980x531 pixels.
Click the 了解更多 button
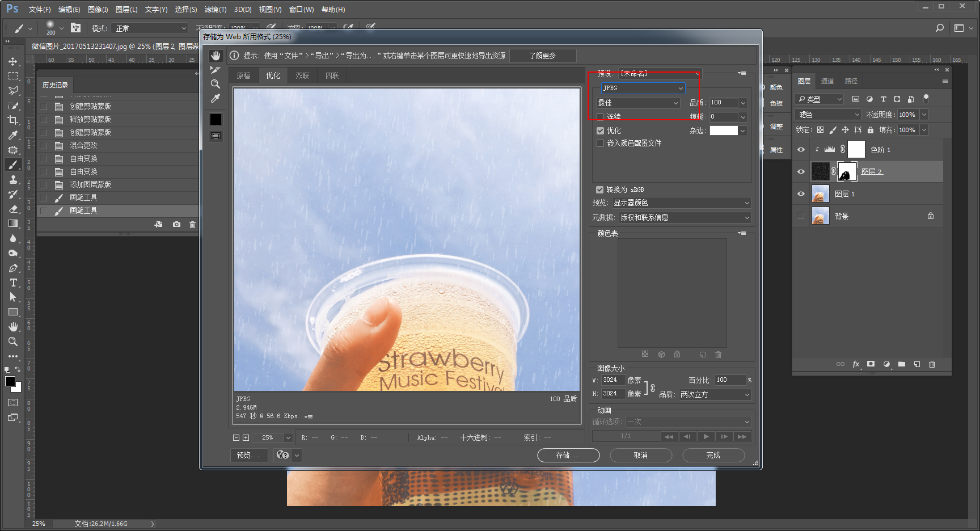coord(543,56)
